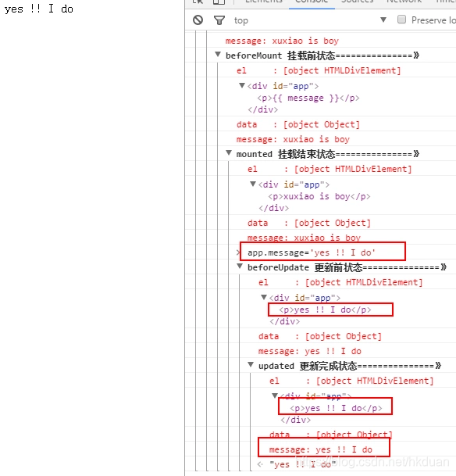Screen dimensions: 456x476
Task: Select the Console tab in DevTools
Action: coord(312,2)
